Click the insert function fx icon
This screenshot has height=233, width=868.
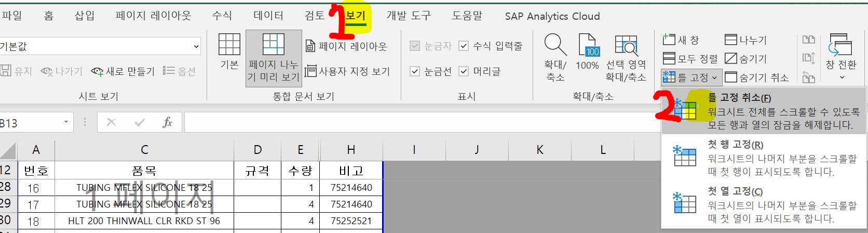(167, 122)
